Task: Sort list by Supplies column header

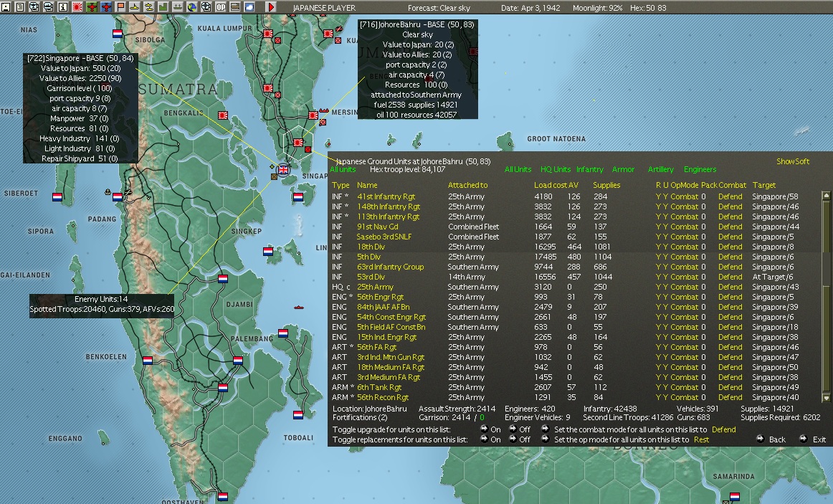Action: (606, 186)
